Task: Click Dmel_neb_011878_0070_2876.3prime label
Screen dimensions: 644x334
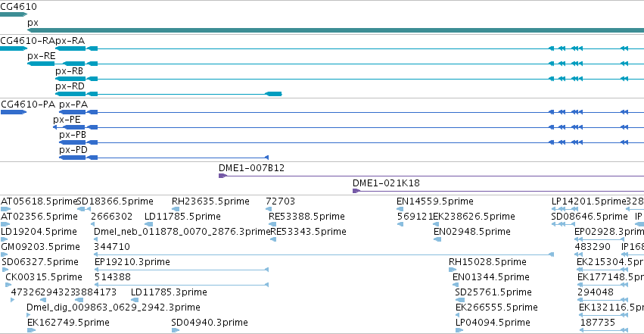Action: (x=182, y=232)
